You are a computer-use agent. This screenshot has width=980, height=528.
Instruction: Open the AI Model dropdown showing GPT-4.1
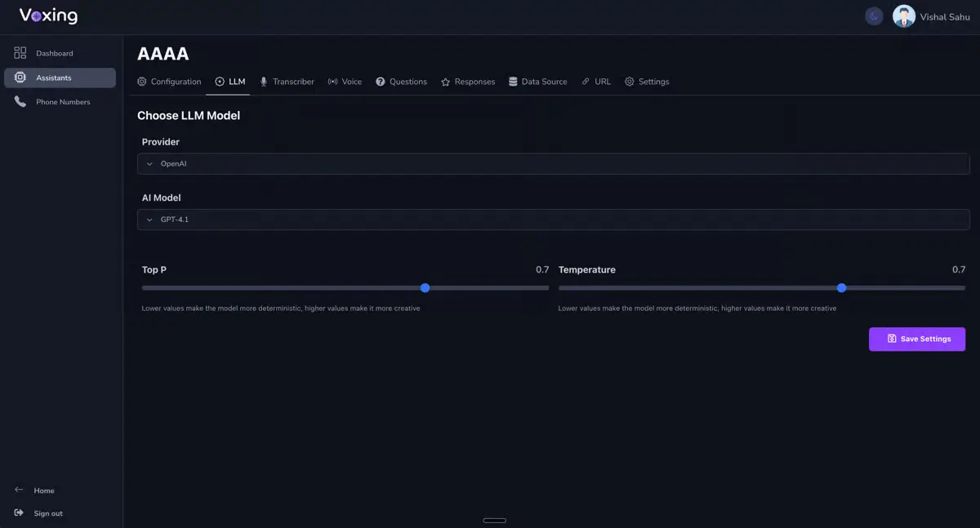(553, 219)
